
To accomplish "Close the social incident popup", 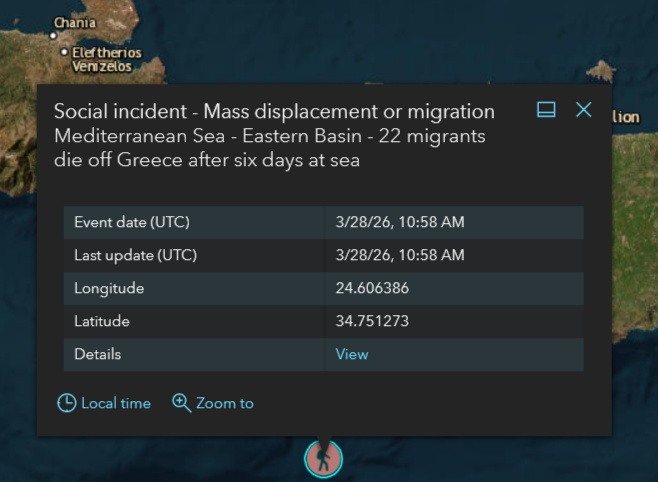I will [584, 110].
